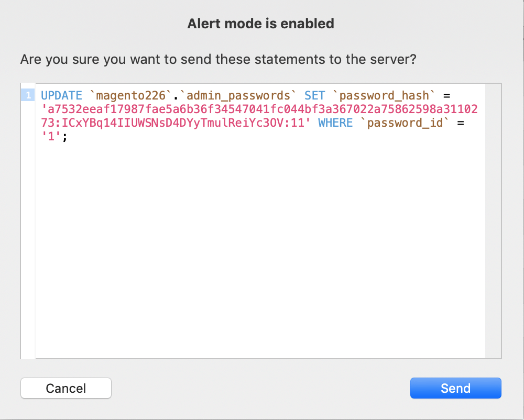Screen dimensions: 524x420
Task: Click the WHERE keyword in the query
Action: [335, 123]
